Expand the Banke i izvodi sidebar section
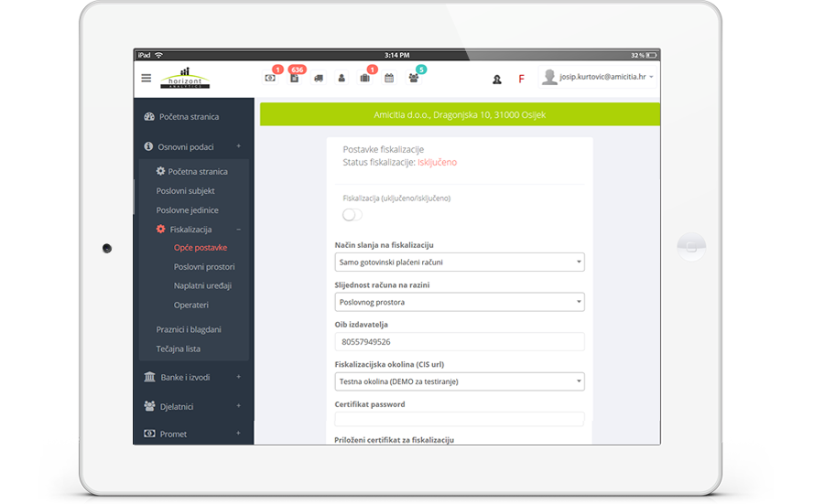This screenshot has height=504, width=835. pyautogui.click(x=192, y=377)
